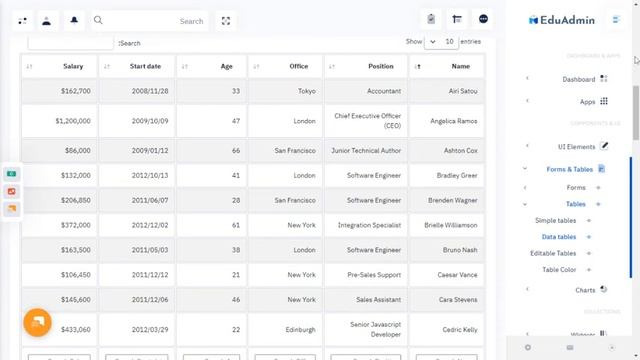Sort table by Salary column
The width and height of the screenshot is (640, 360).
coord(60,66)
